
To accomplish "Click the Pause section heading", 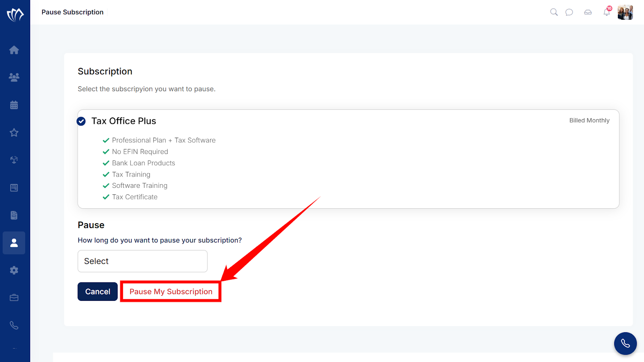I will pyautogui.click(x=91, y=225).
